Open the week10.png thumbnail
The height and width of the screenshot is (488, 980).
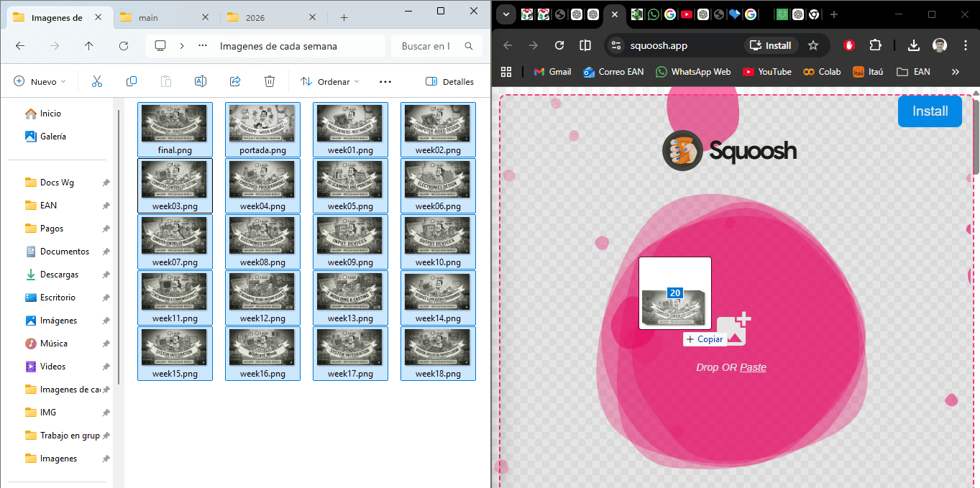click(x=438, y=237)
